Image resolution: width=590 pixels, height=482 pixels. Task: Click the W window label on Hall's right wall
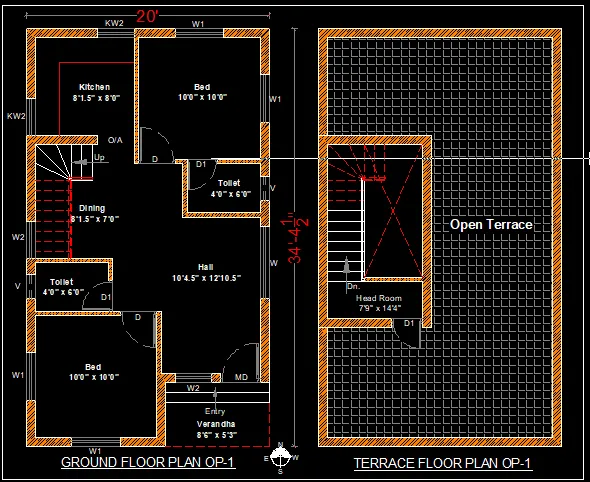click(274, 263)
